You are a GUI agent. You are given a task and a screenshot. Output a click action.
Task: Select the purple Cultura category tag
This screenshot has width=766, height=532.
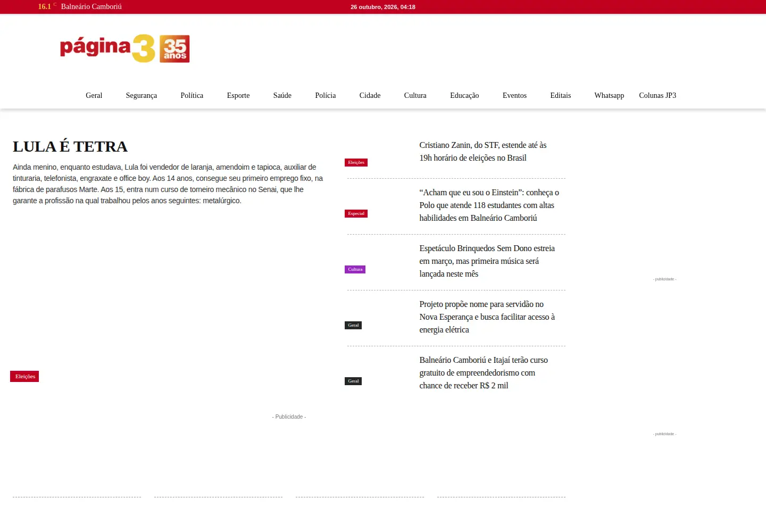click(355, 270)
